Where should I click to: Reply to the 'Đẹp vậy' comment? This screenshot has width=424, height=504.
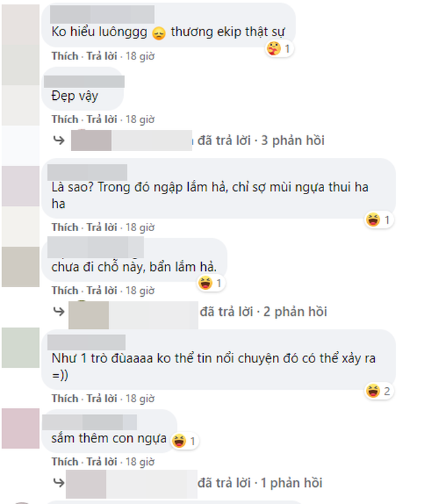[x=102, y=120]
